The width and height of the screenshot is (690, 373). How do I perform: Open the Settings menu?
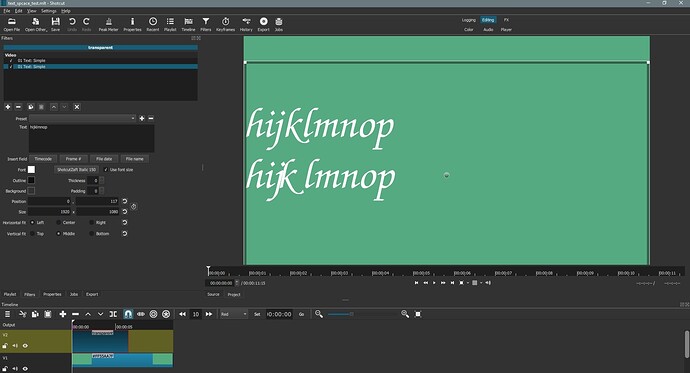click(x=49, y=11)
